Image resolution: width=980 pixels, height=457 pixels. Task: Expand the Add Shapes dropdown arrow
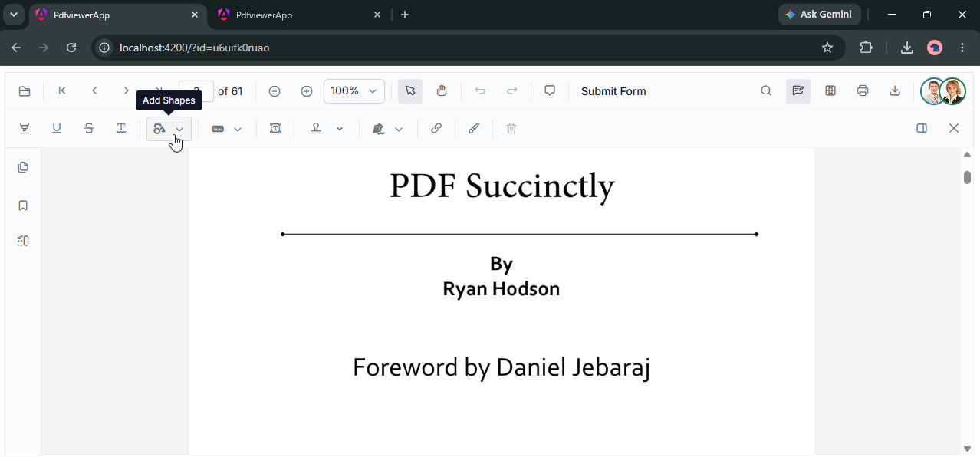pos(180,130)
